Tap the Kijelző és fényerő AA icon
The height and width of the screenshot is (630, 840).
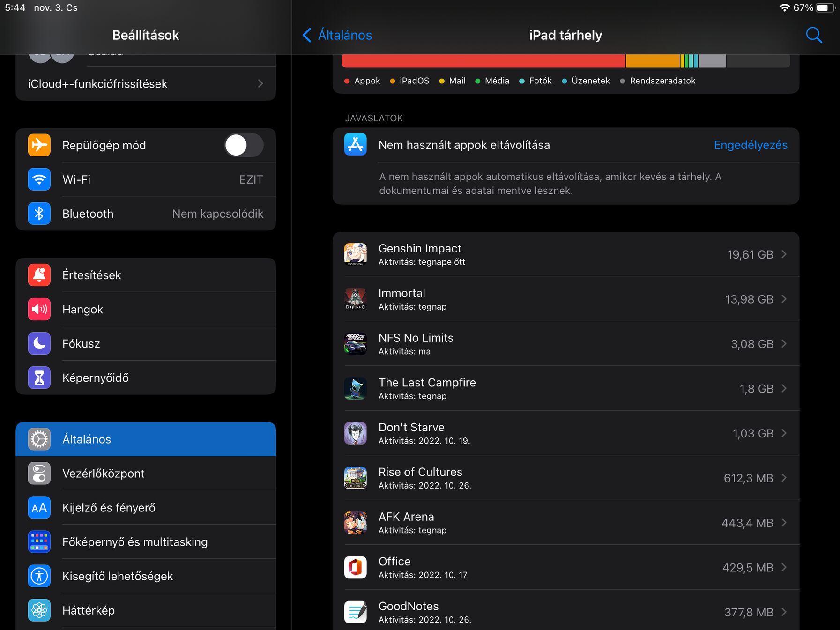[x=39, y=508]
